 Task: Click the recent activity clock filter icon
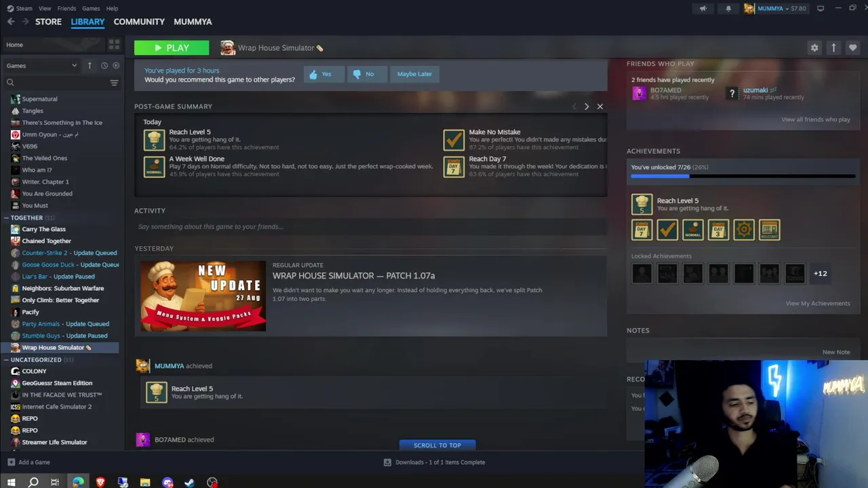(x=104, y=66)
